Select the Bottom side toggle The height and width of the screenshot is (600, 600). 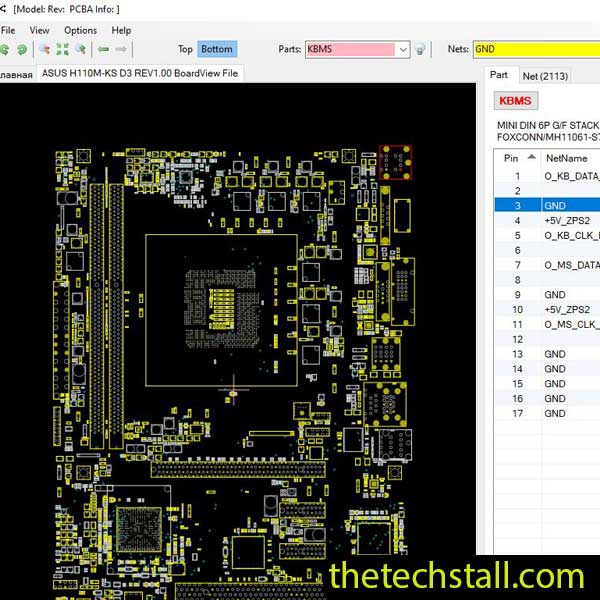click(x=216, y=49)
